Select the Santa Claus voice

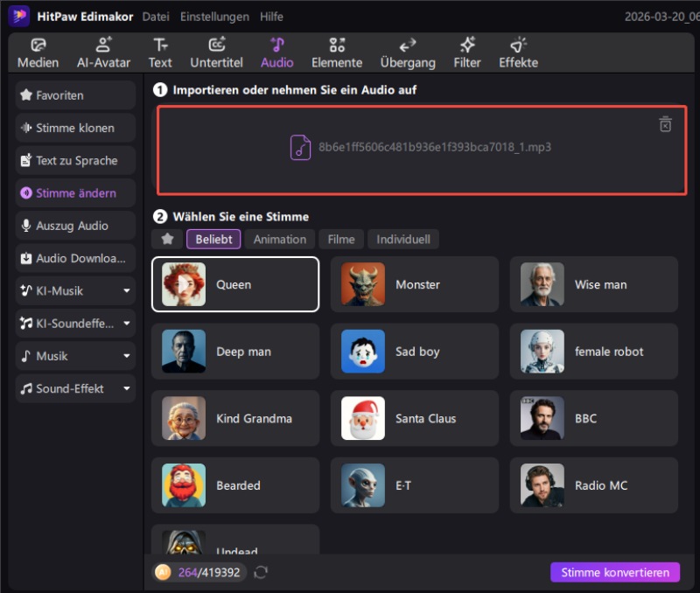(414, 418)
